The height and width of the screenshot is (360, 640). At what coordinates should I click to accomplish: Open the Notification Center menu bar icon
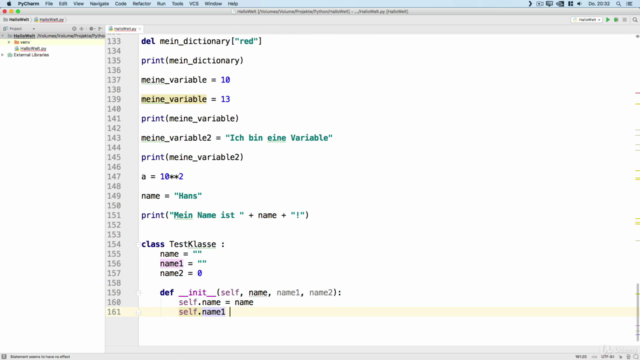point(630,4)
